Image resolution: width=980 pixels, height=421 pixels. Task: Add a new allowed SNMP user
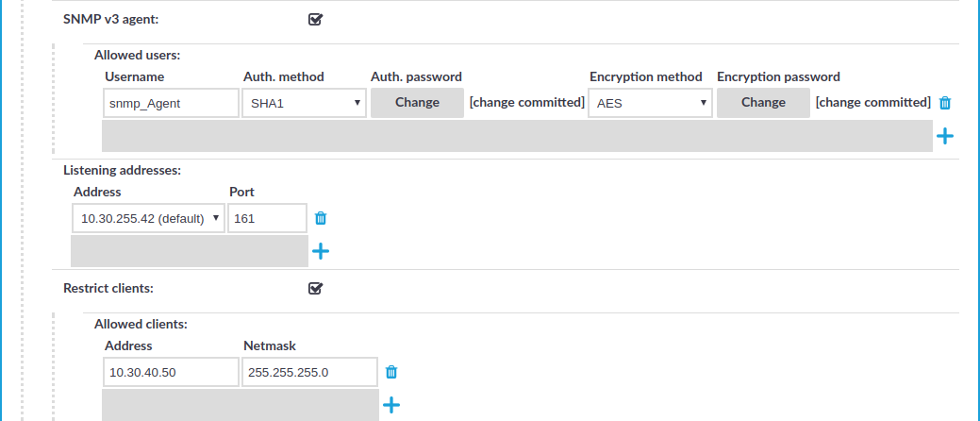(x=945, y=136)
